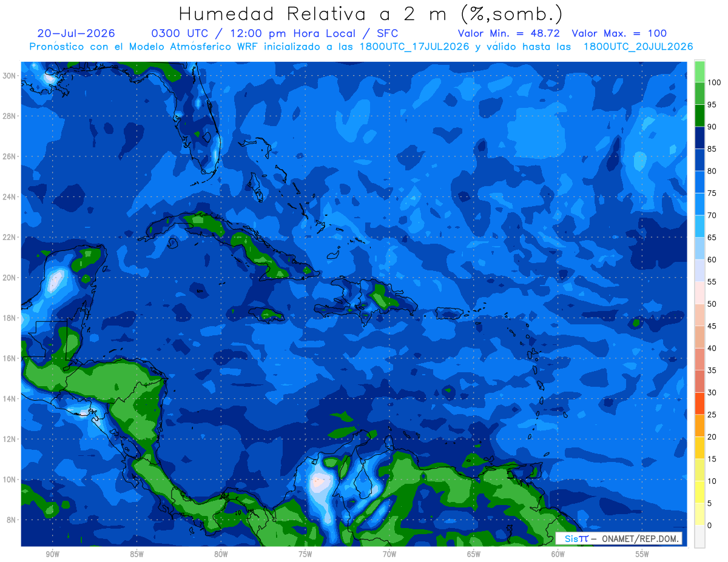Click the 'Valor Min. = 48.72' readout
The image size is (728, 562).
click(508, 33)
